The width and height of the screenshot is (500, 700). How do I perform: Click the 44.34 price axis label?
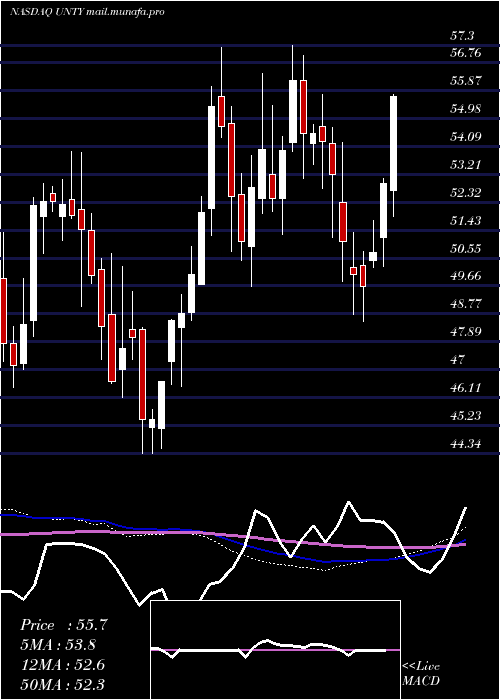click(466, 444)
